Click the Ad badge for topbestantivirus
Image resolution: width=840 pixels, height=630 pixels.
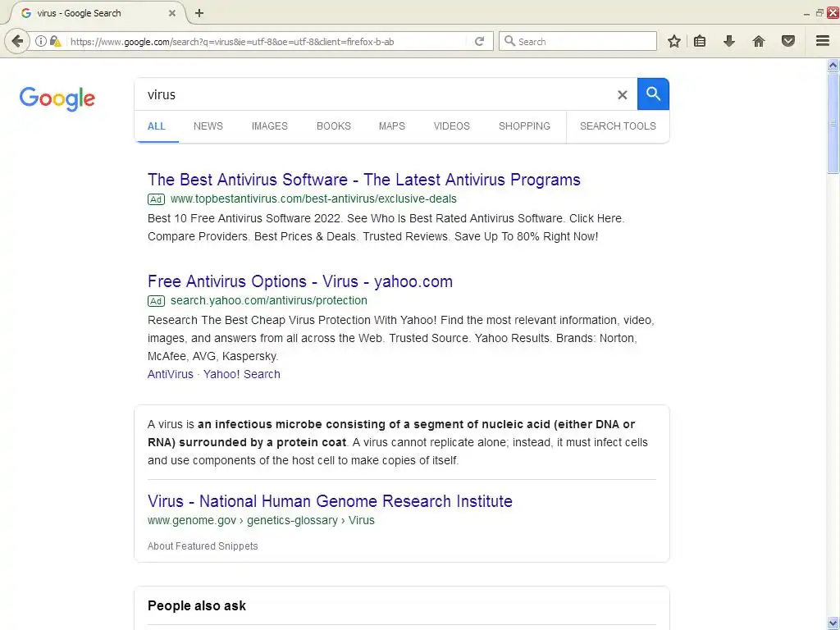156,200
